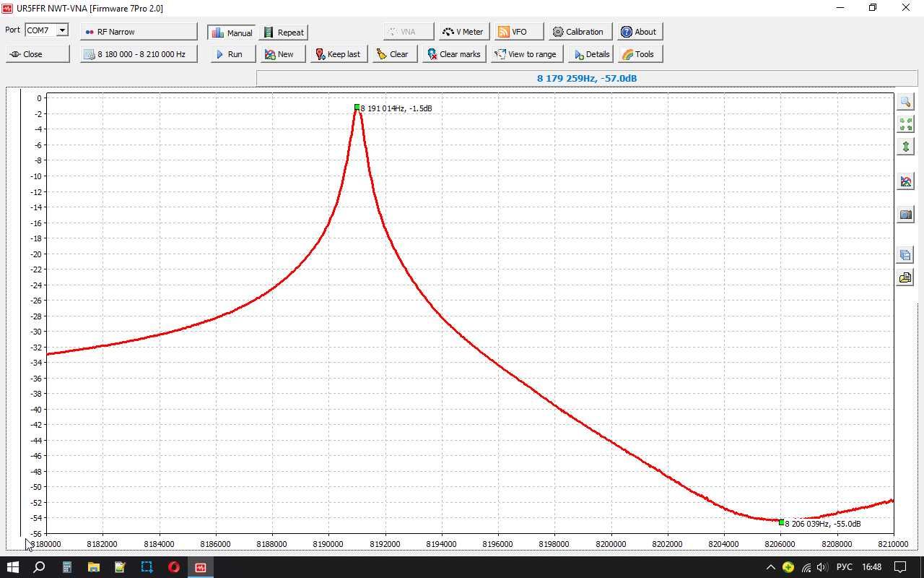924x578 pixels.
Task: Open the About dialog
Action: 640,32
